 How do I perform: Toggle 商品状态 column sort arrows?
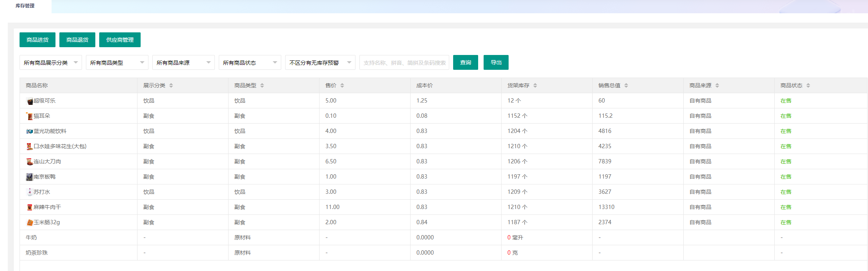point(808,85)
